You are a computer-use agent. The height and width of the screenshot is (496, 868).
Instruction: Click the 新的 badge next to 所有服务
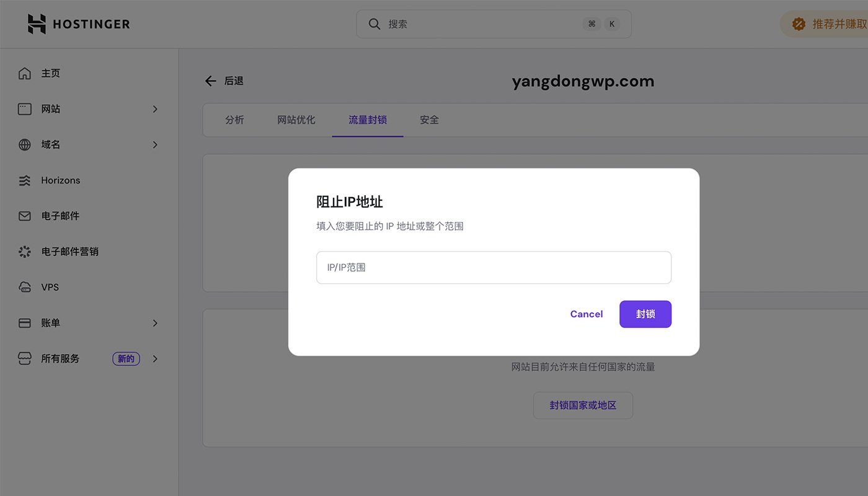[x=126, y=358]
